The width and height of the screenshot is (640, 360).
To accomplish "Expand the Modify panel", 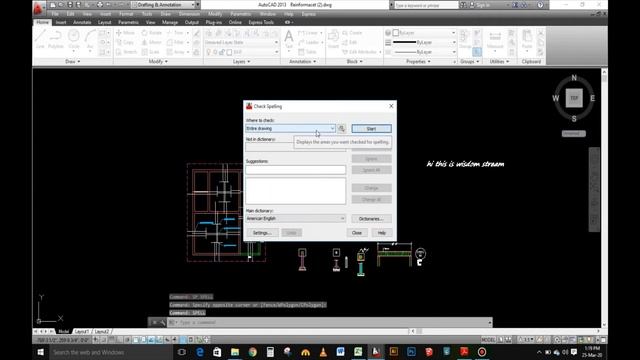I will pos(158,61).
